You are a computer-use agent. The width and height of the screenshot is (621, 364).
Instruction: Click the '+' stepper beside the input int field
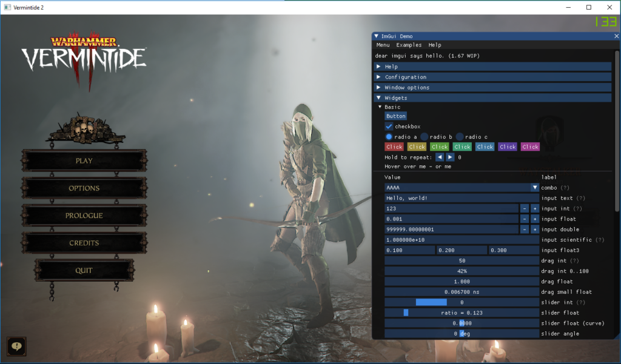click(533, 208)
